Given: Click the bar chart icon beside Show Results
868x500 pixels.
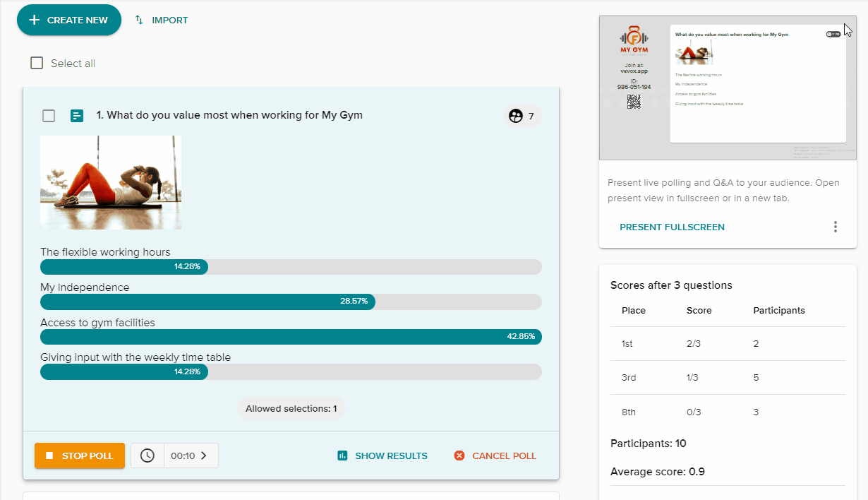Looking at the screenshot, I should tap(341, 456).
